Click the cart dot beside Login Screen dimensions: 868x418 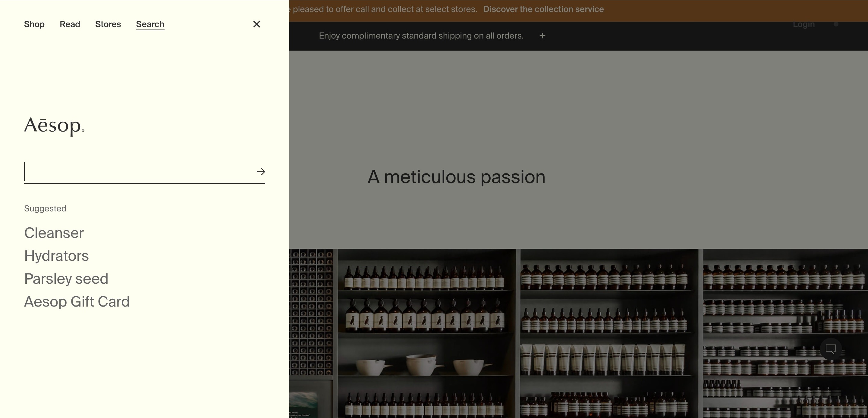pos(836,24)
